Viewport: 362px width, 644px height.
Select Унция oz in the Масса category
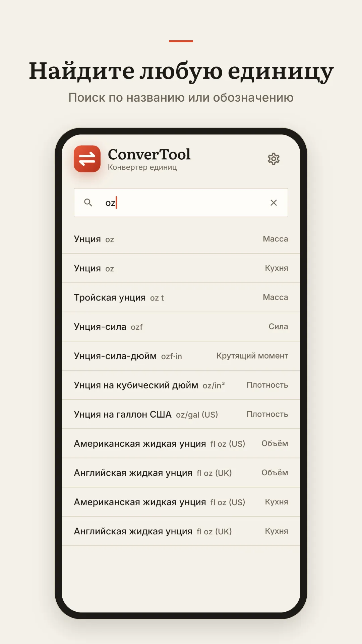(x=181, y=239)
